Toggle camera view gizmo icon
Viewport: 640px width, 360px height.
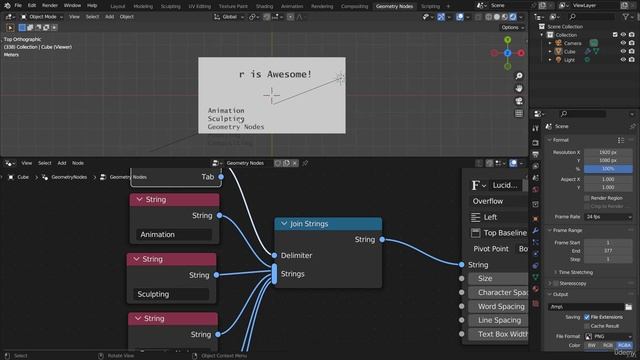pos(519,101)
